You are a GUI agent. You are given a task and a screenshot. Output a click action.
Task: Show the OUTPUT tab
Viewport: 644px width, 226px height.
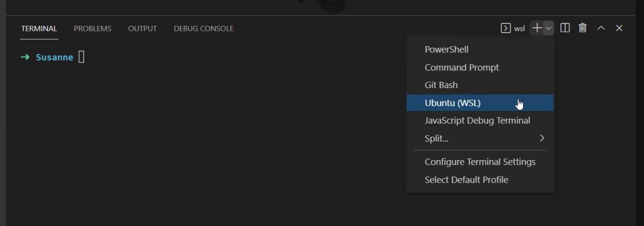142,29
